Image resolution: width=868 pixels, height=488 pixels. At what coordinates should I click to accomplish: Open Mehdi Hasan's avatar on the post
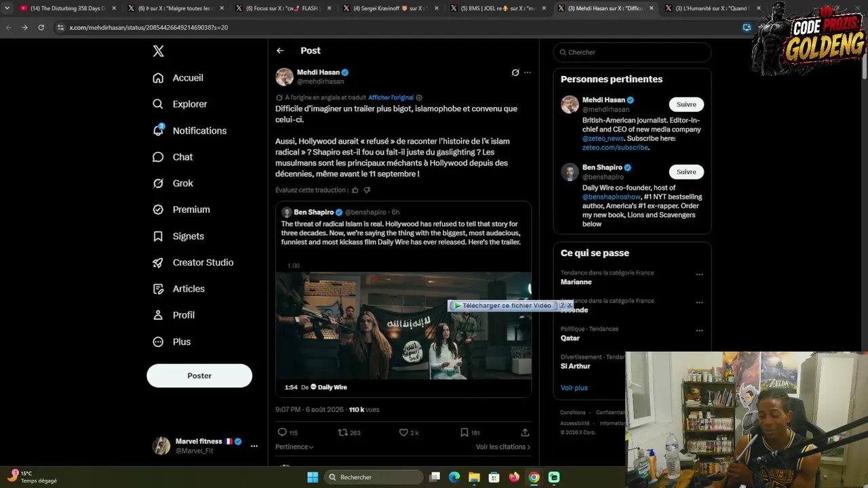point(284,77)
